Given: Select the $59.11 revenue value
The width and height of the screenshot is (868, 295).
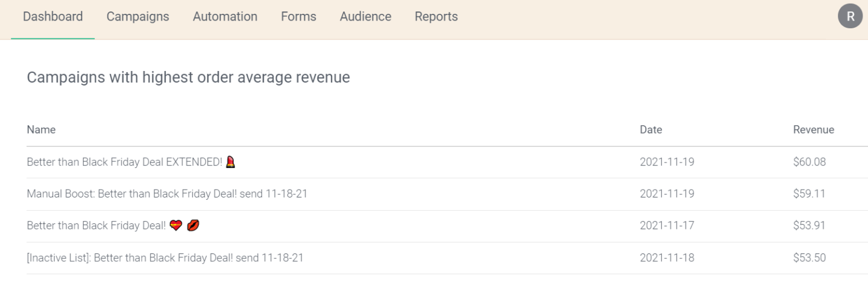Looking at the screenshot, I should coord(810,194).
